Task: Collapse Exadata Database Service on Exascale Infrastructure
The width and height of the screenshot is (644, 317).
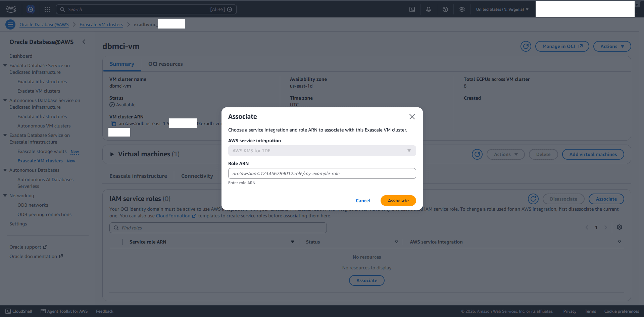Action: pos(5,135)
